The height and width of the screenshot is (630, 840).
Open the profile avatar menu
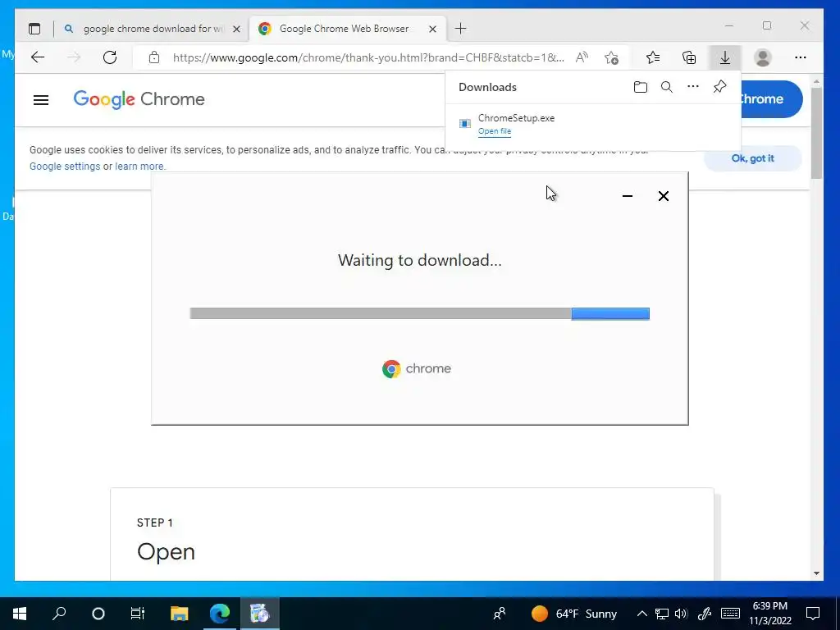click(x=762, y=57)
